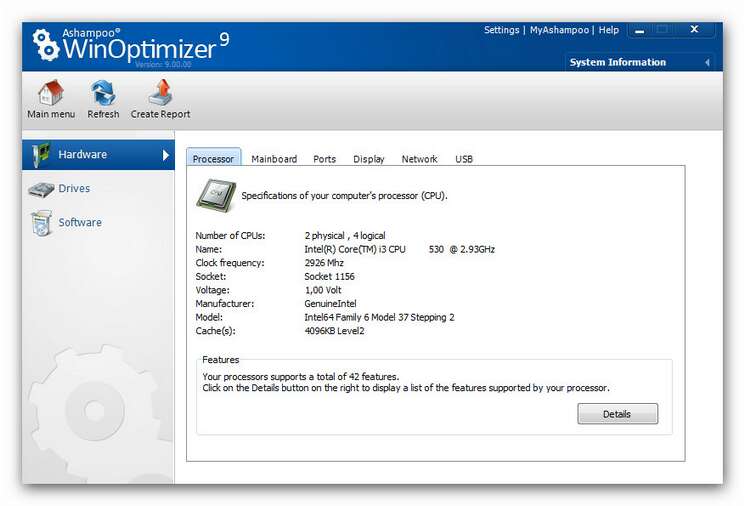Select the Drives category label
The image size is (745, 506).
[74, 188]
